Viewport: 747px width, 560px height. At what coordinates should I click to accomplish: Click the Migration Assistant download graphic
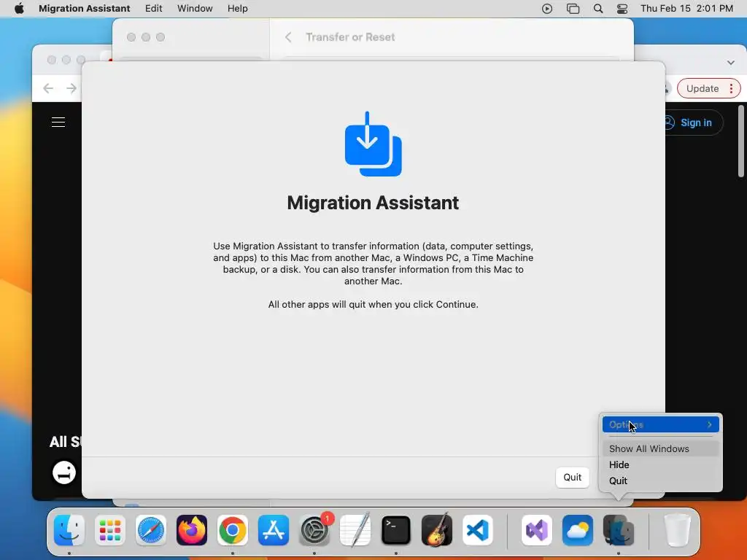[373, 144]
